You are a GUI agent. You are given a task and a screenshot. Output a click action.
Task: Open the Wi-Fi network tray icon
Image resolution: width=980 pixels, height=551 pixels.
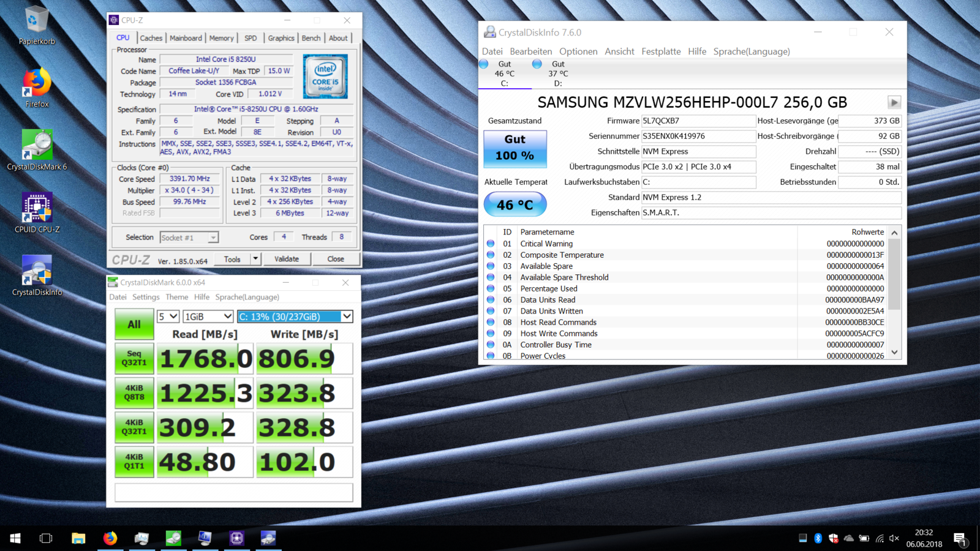coord(879,538)
